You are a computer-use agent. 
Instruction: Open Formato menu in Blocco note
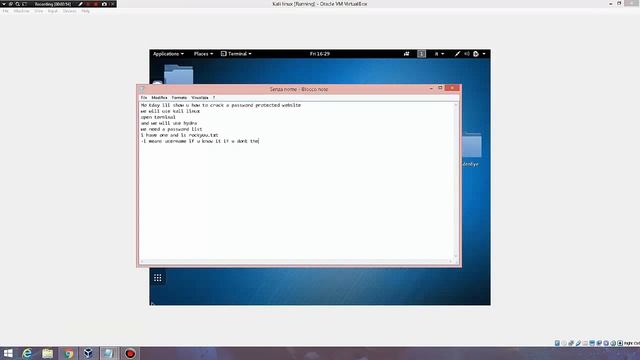tap(179, 98)
